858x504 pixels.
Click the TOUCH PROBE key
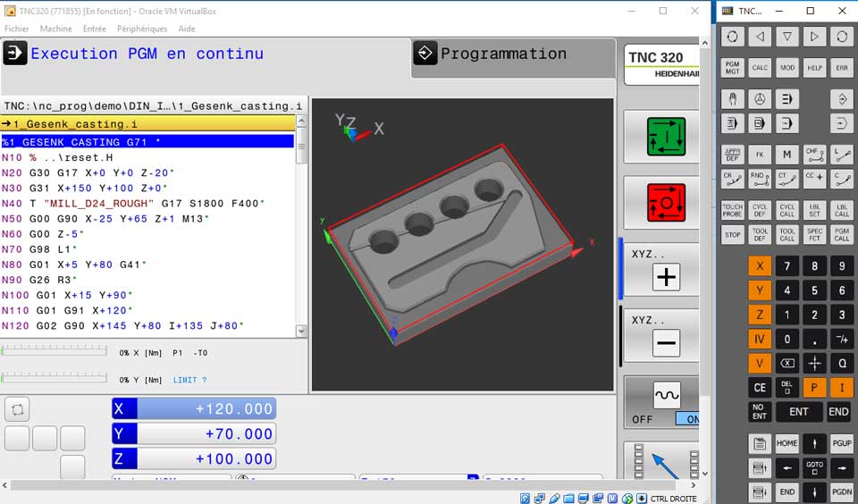pyautogui.click(x=732, y=211)
